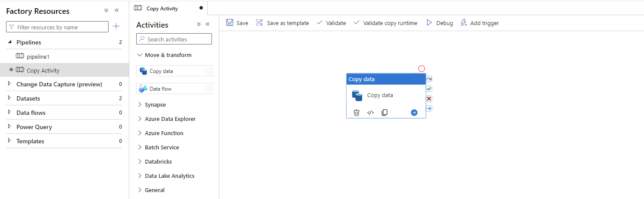This screenshot has width=644, height=199.
Task: Click the green success output connector
Action: pos(429,89)
